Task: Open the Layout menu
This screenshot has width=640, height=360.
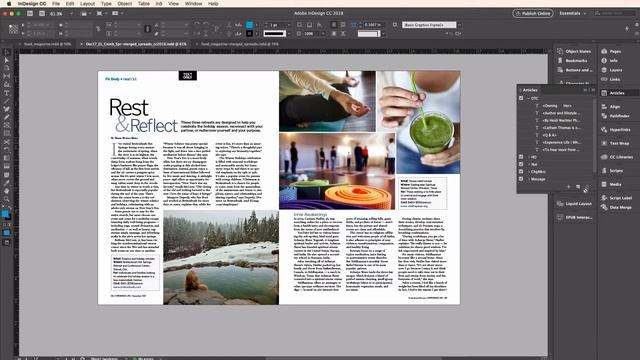Action: pos(87,3)
